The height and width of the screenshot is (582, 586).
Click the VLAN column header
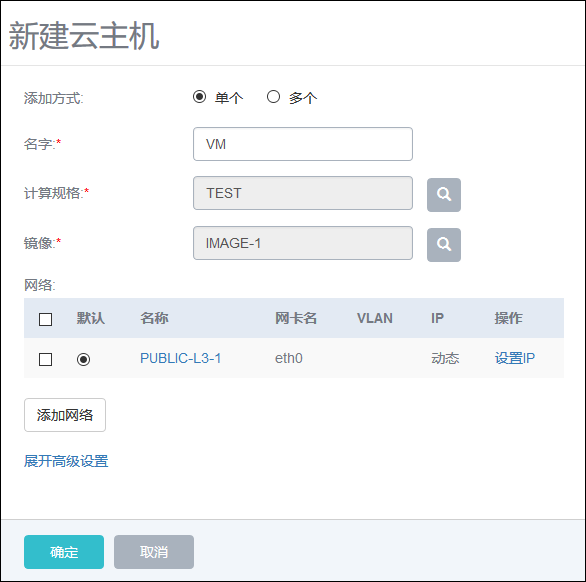375,318
